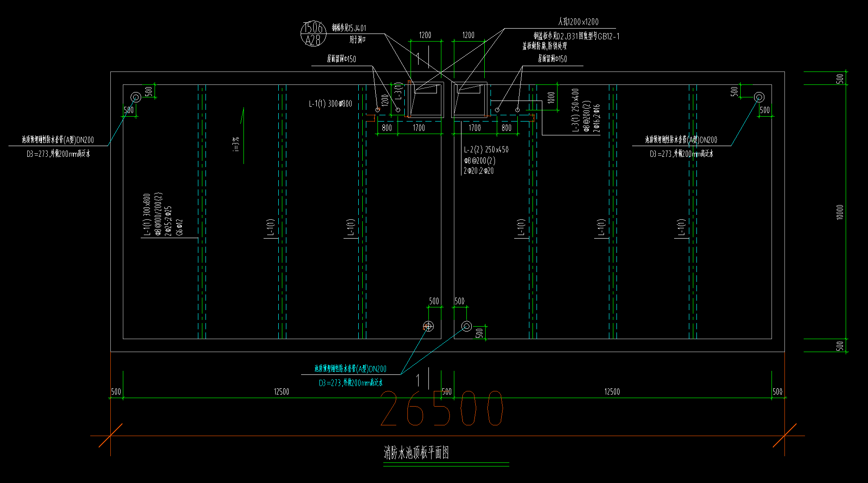Image resolution: width=868 pixels, height=483 pixels.
Task: Select the horizontal L-1(1) 300x800 label
Action: pyautogui.click(x=330, y=104)
